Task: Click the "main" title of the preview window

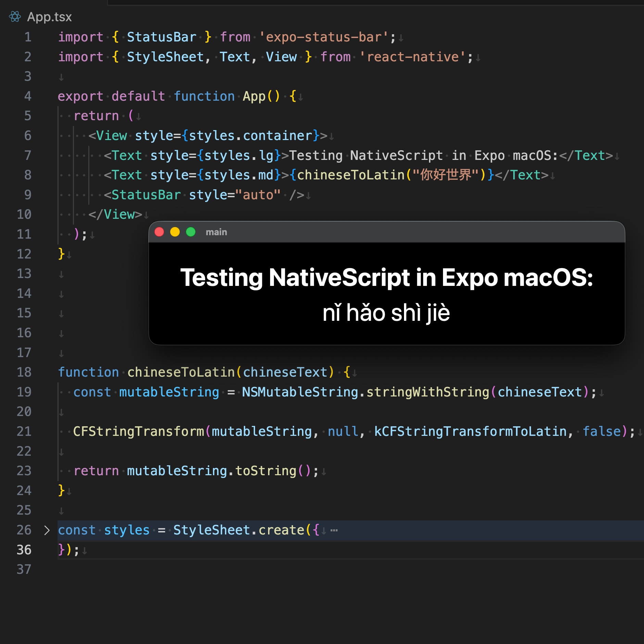Action: pos(216,232)
